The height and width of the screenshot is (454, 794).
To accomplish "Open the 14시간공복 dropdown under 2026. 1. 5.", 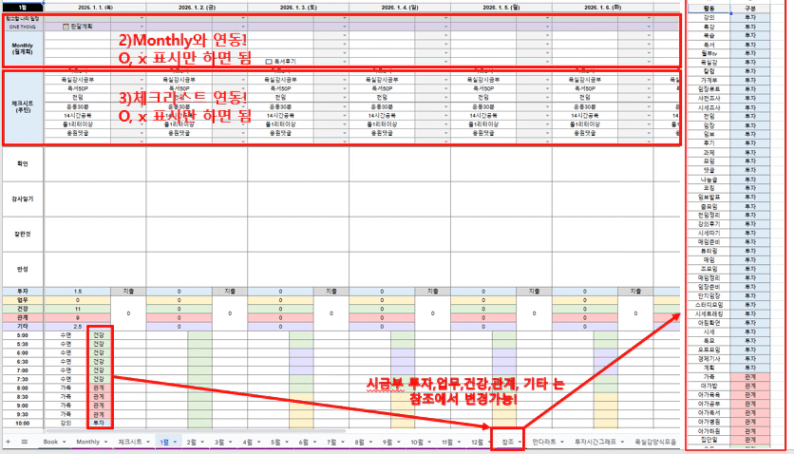I will coord(547,116).
